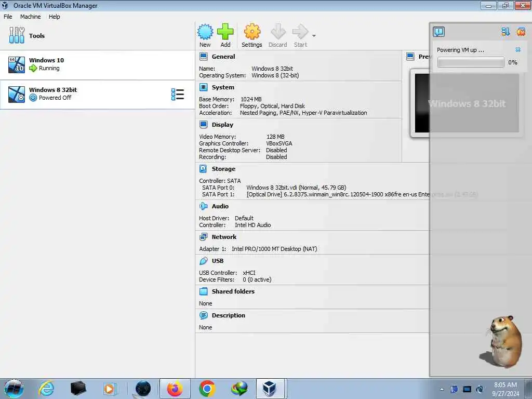Screen dimensions: 532x399
Task: Click the Storage section heading
Action: tap(223, 169)
